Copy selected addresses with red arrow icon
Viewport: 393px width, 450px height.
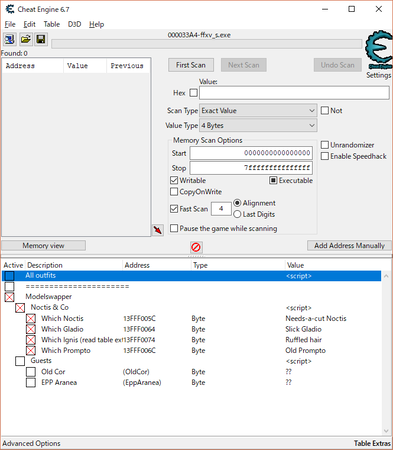point(158,230)
